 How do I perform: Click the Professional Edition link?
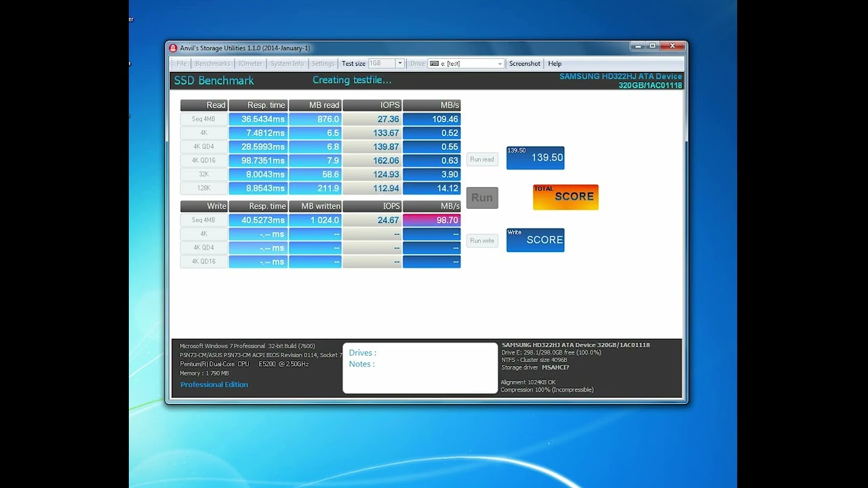(214, 385)
